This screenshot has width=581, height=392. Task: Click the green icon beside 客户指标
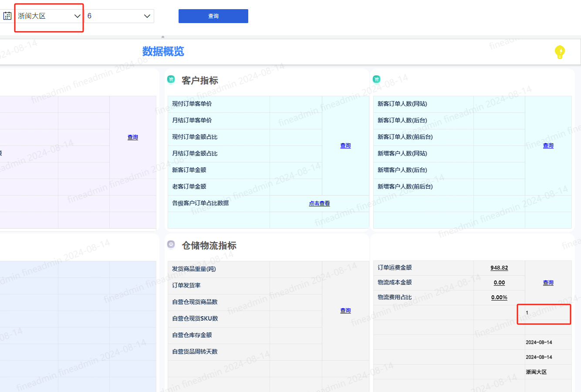(x=171, y=79)
